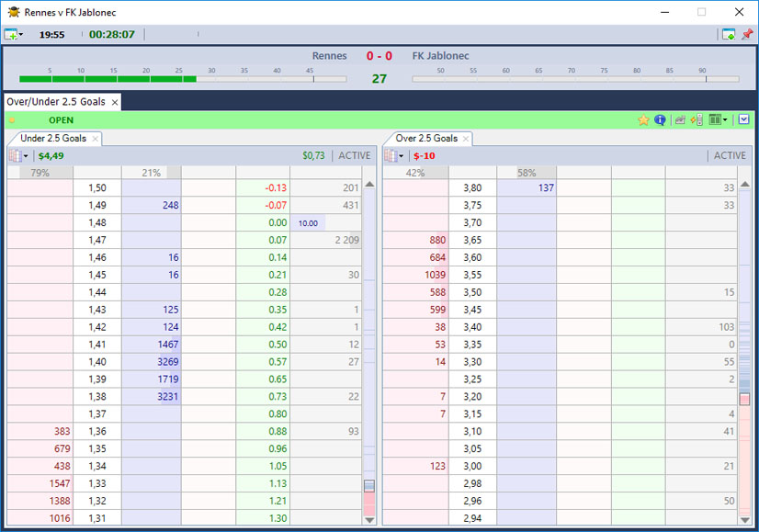Click price 3,30 on Over ladder

tap(472, 362)
